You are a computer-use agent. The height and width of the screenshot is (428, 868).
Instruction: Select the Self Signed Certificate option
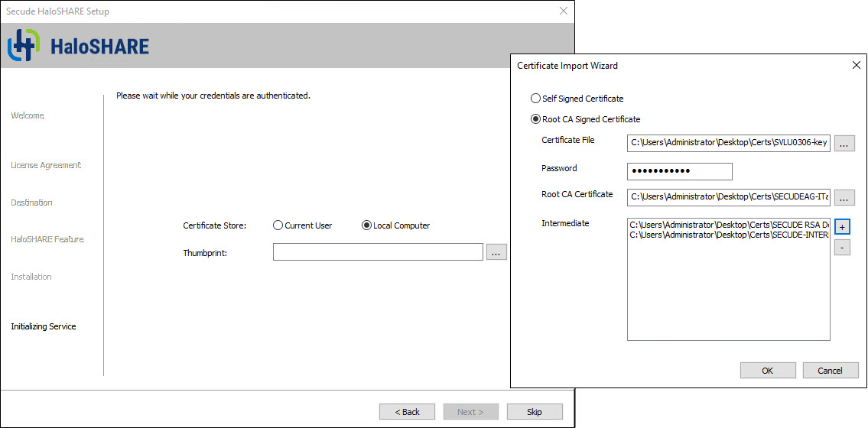(577, 99)
